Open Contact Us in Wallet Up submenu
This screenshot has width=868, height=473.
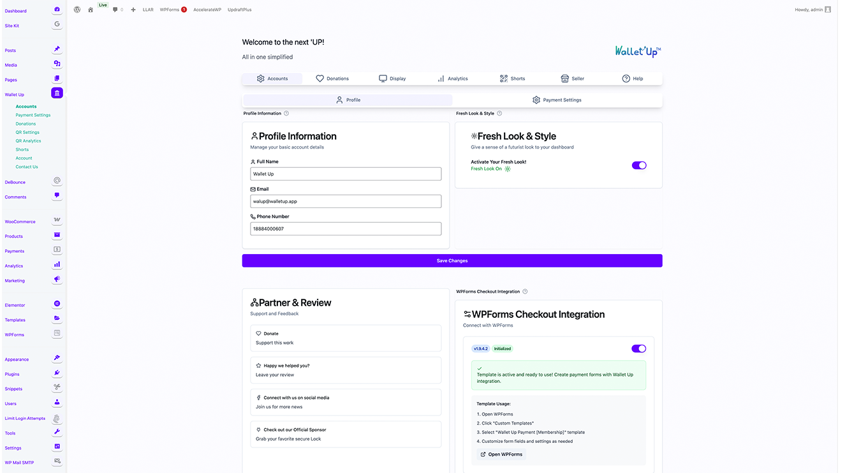coord(27,167)
